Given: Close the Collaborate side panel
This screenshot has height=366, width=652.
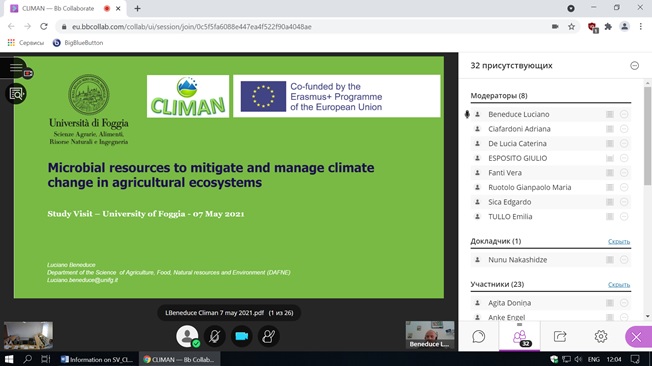Looking at the screenshot, I should 637,337.
